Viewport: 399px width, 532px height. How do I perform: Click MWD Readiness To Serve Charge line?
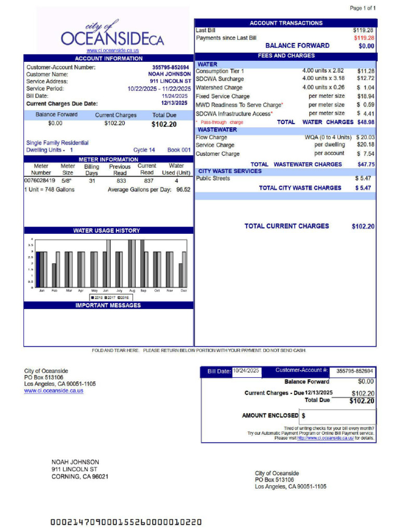(x=285, y=105)
